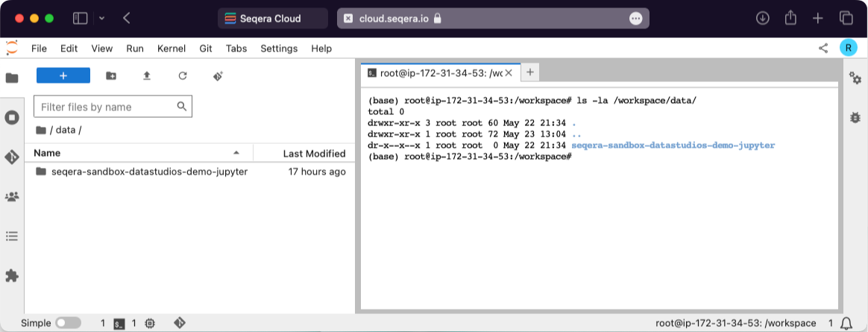
Task: Open the Table of Contents panel
Action: coord(12,236)
